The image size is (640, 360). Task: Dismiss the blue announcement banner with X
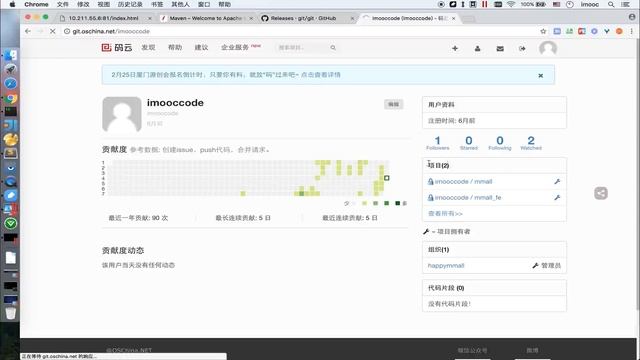(x=540, y=76)
